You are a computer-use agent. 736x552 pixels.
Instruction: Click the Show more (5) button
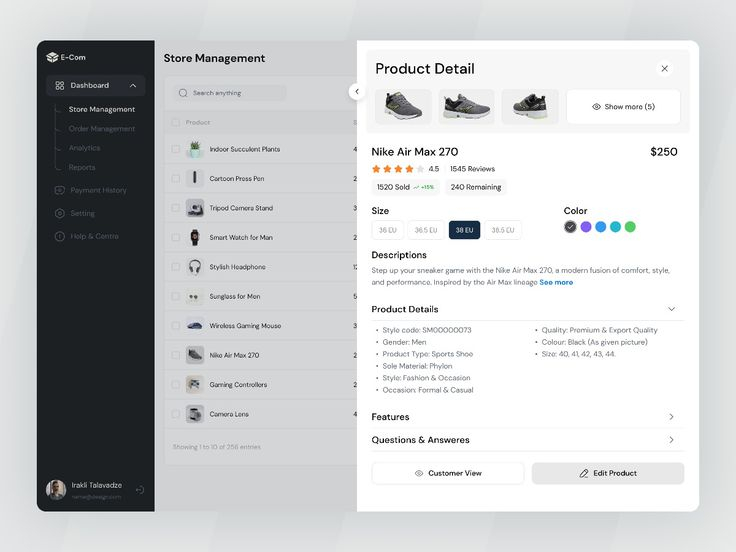pyautogui.click(x=623, y=107)
